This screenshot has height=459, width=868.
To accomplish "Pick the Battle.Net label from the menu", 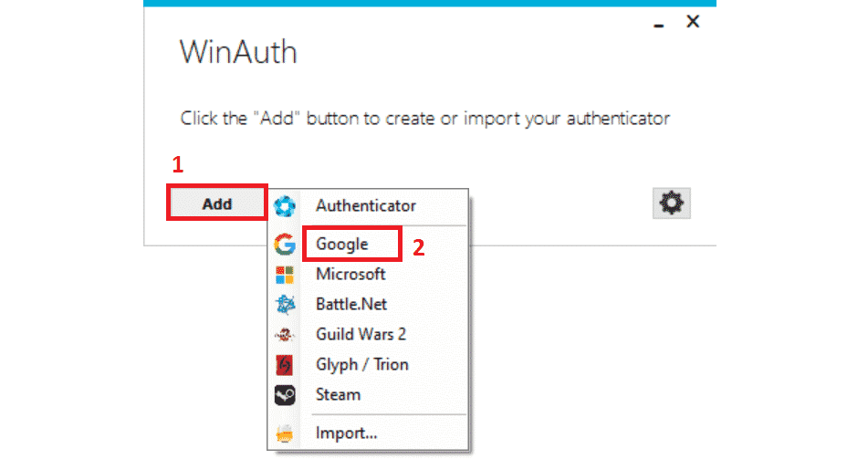I will coord(350,305).
